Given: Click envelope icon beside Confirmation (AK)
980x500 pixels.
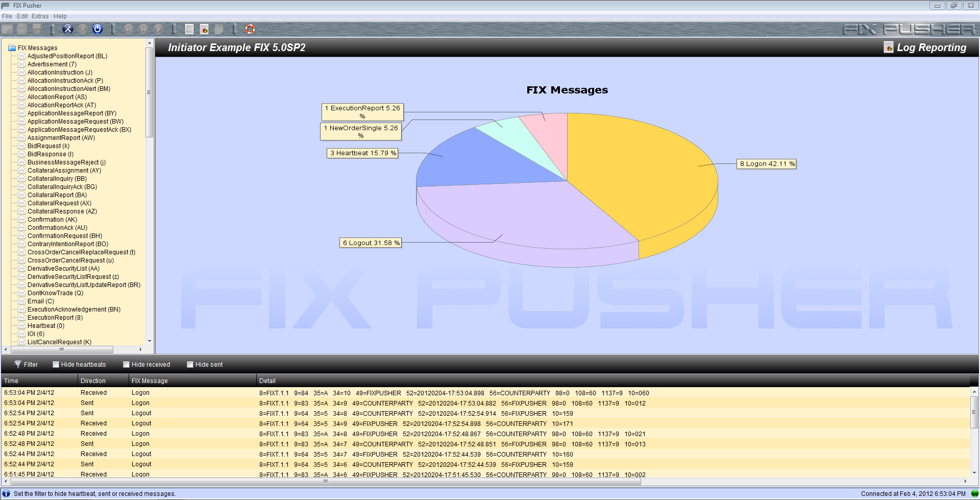Looking at the screenshot, I should pyautogui.click(x=21, y=220).
